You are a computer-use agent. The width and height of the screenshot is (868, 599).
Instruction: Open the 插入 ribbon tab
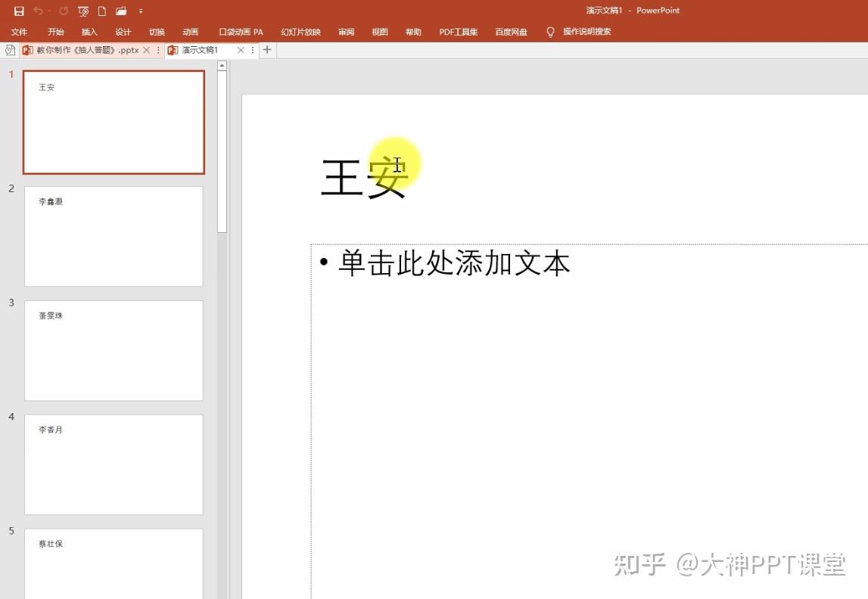[x=89, y=32]
